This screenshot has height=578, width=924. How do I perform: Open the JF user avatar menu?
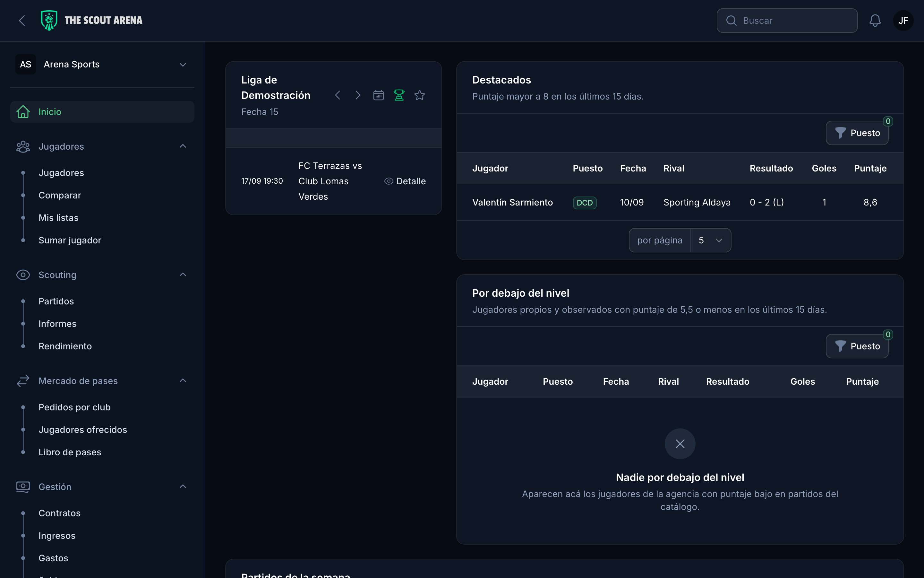903,21
